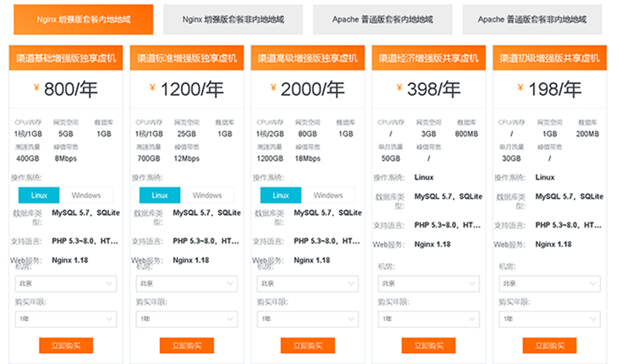Viewport: 619px width, 364px height.
Task: Select Linux in the 2000/年 plan
Action: [x=280, y=195]
